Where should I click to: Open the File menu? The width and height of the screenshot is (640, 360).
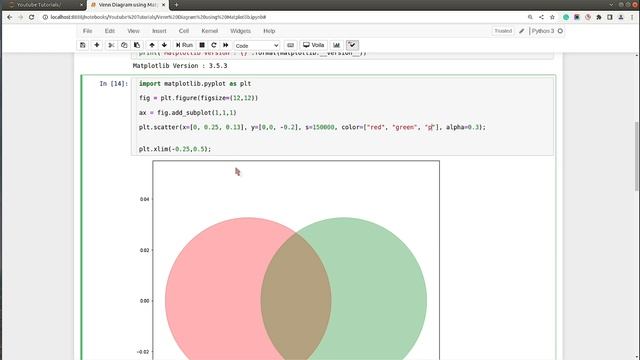[87, 31]
